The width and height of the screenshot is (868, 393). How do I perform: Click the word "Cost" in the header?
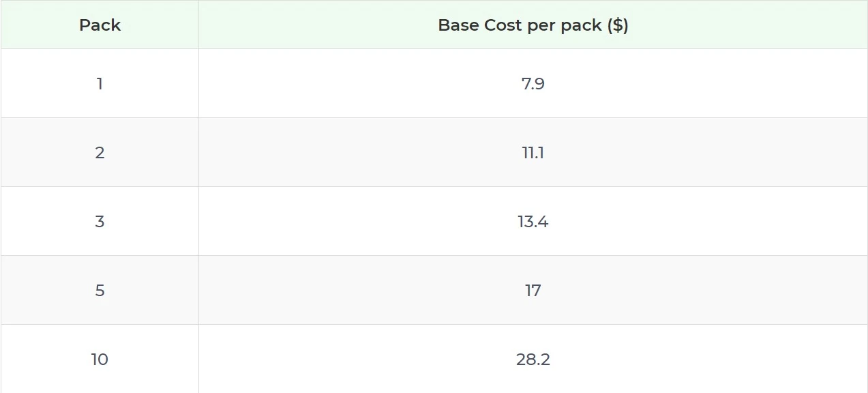pyautogui.click(x=503, y=25)
